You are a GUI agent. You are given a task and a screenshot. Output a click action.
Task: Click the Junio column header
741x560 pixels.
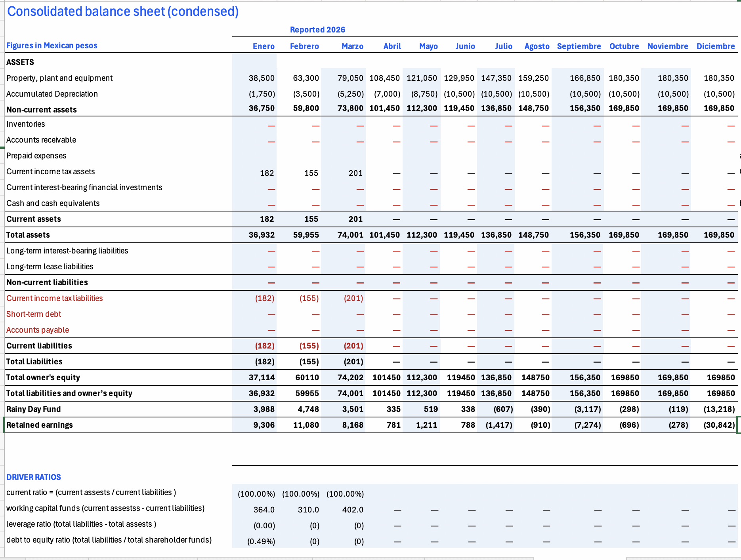tap(465, 46)
